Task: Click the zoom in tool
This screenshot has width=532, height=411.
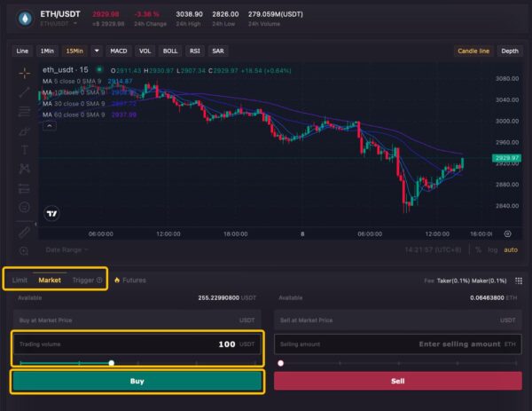Action: point(24,250)
